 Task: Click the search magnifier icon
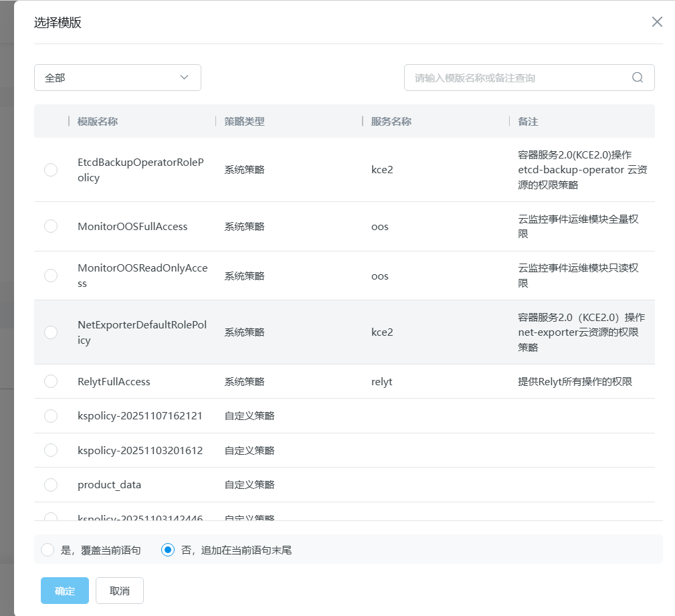pyautogui.click(x=637, y=78)
